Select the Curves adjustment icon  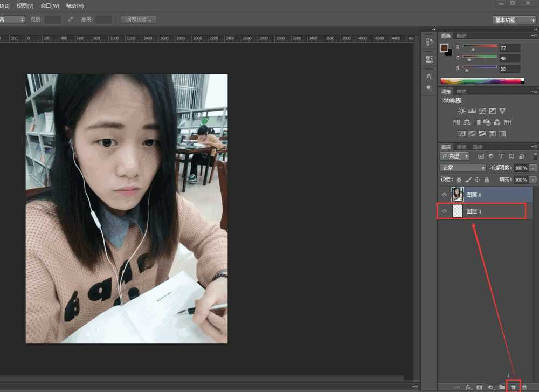tap(483, 111)
